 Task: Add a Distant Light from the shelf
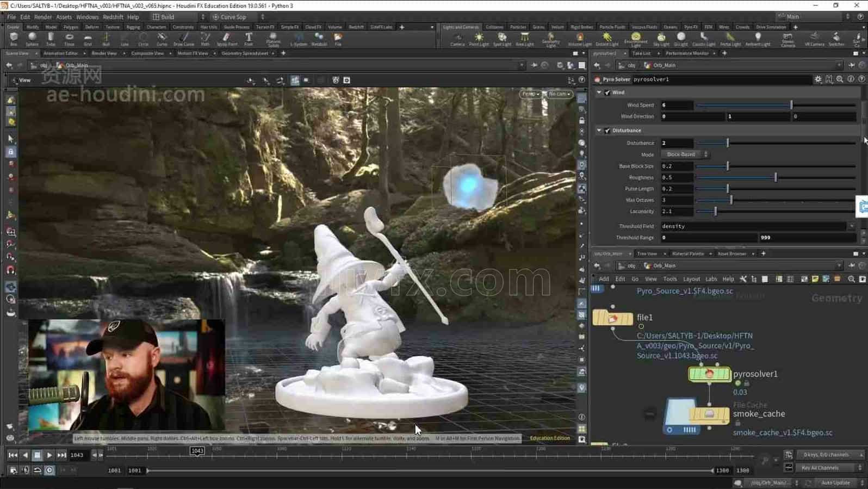(x=607, y=39)
